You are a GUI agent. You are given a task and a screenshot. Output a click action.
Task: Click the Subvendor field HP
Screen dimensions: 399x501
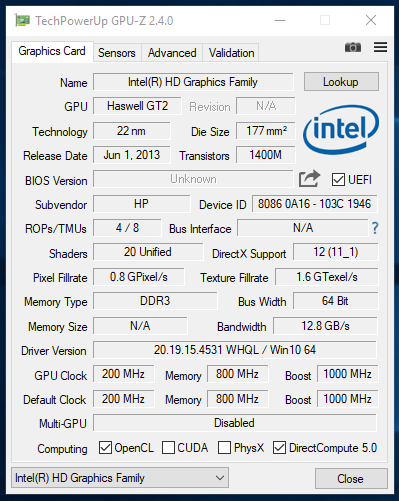click(141, 204)
